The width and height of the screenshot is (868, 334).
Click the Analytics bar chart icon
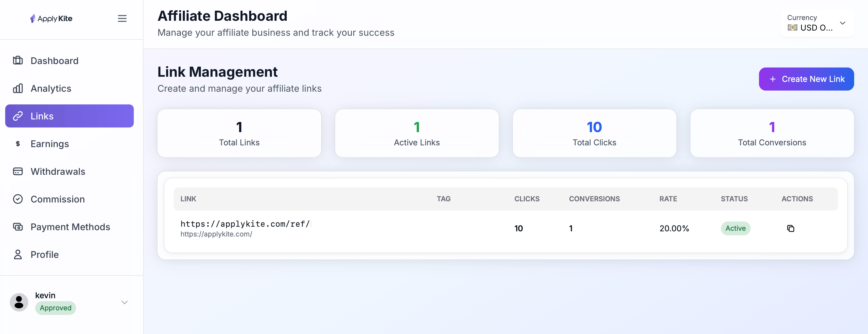pos(18,88)
